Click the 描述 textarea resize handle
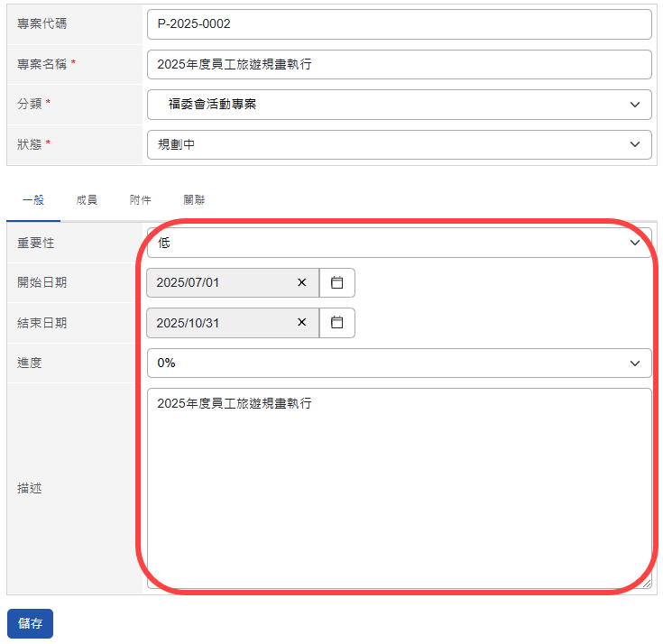663x644 pixels. click(x=647, y=584)
